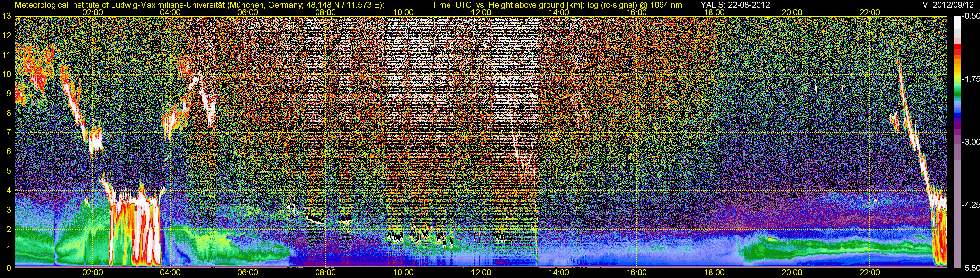Click the 4 km height axis label
Screen dimensions: 980x278
point(9,191)
